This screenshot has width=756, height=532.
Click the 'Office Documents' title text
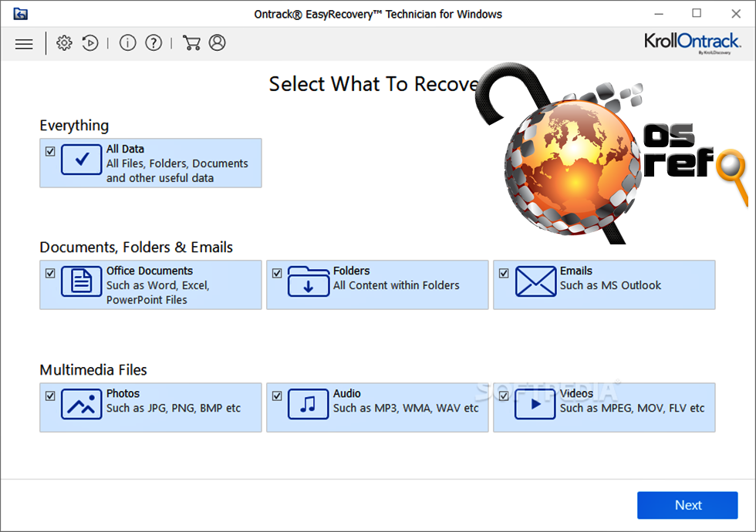[x=150, y=271]
